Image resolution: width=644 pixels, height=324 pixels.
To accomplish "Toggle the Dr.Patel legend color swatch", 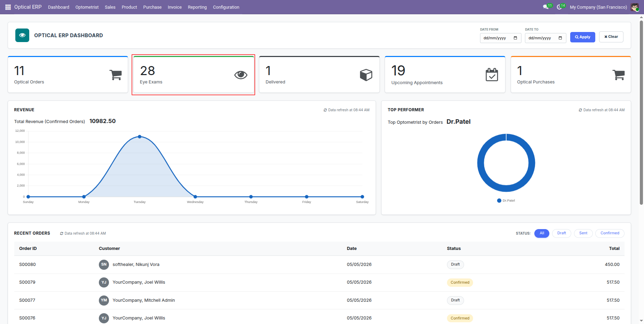I will pyautogui.click(x=499, y=201).
